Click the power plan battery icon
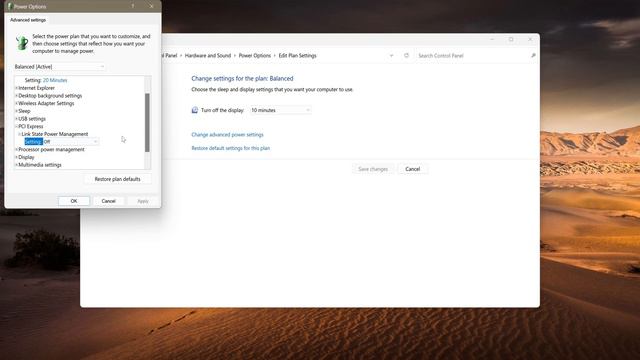The image size is (640, 360). (x=22, y=43)
